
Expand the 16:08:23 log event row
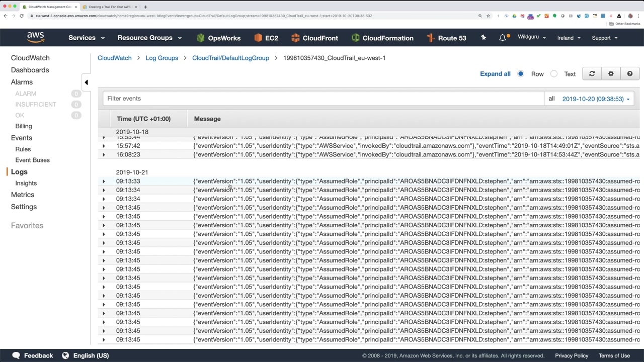[x=104, y=155]
